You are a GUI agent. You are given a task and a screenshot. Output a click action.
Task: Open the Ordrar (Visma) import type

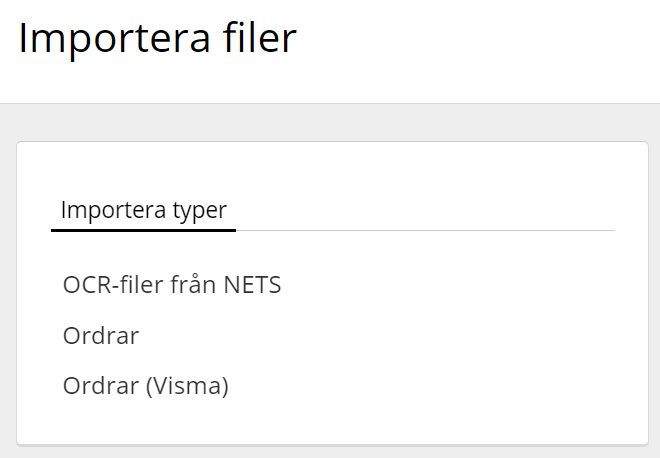[x=145, y=386]
